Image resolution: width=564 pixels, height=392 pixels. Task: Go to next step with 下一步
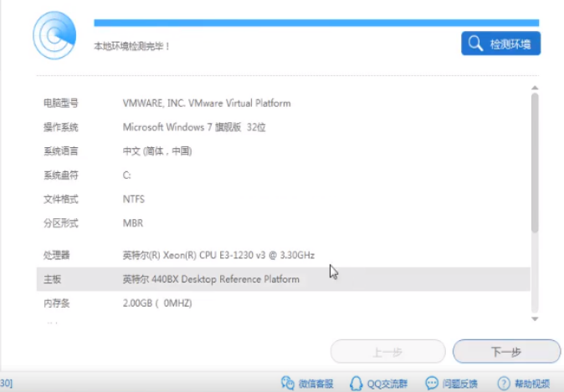click(506, 351)
